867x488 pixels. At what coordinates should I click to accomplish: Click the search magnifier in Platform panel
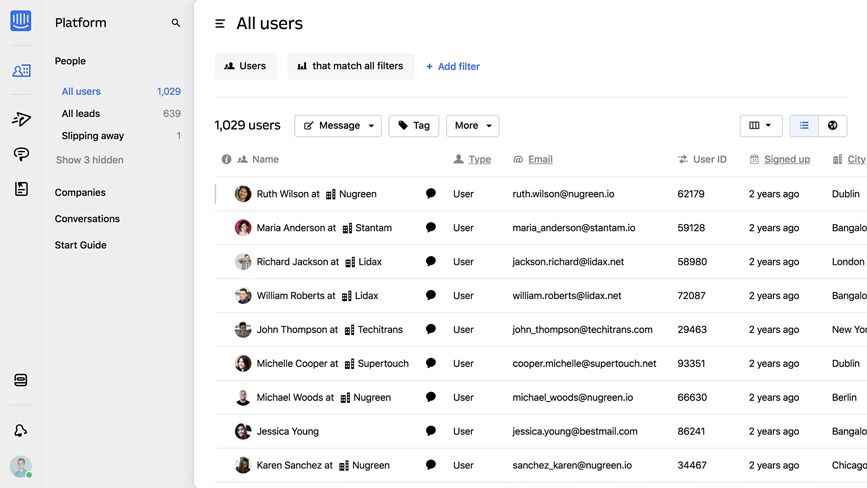pyautogui.click(x=176, y=23)
